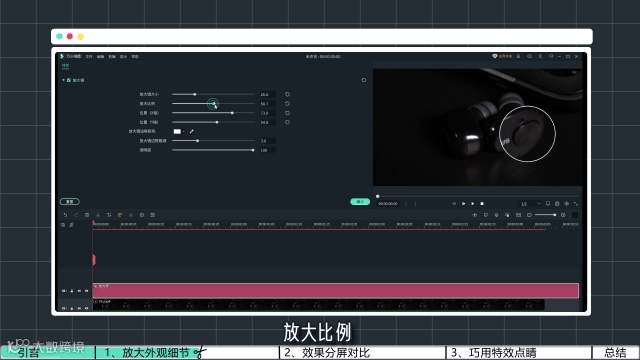Click the 放大镜大小 slider handle
Viewport: 640px width, 360px height.
pyautogui.click(x=195, y=94)
